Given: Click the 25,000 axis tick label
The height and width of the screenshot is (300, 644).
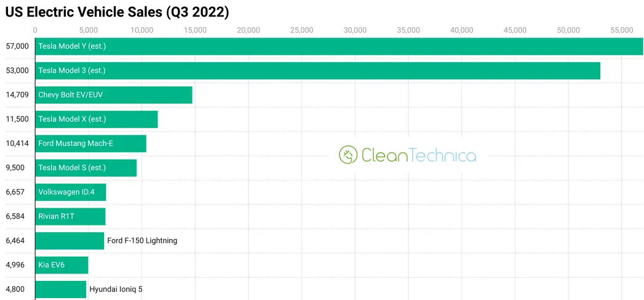Looking at the screenshot, I should [x=302, y=30].
